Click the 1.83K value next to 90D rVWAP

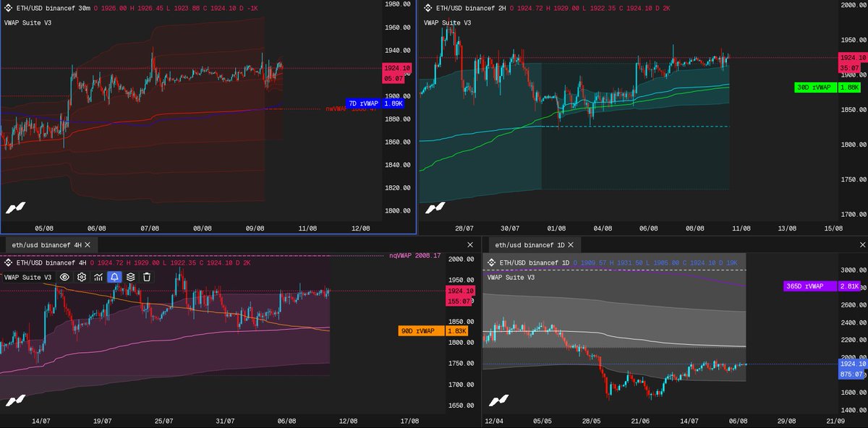point(457,331)
